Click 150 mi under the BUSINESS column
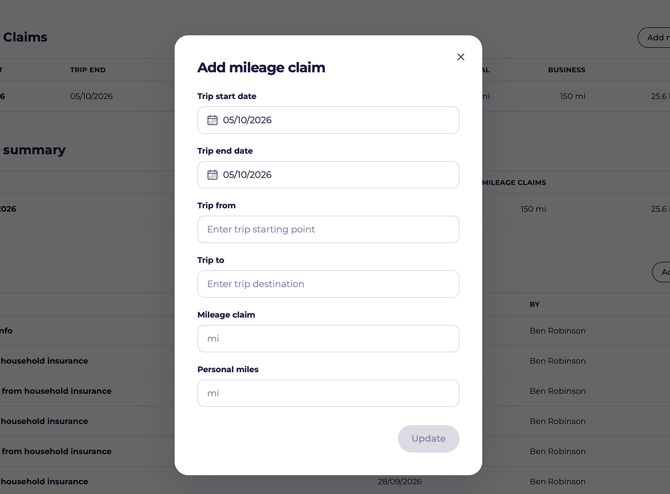 pos(573,96)
